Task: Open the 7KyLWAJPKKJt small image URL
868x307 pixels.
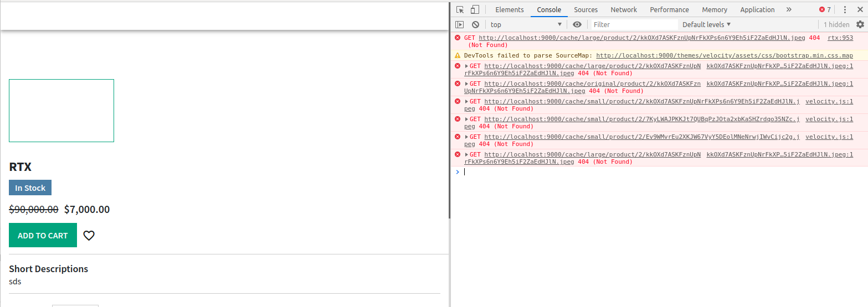Action: point(642,119)
